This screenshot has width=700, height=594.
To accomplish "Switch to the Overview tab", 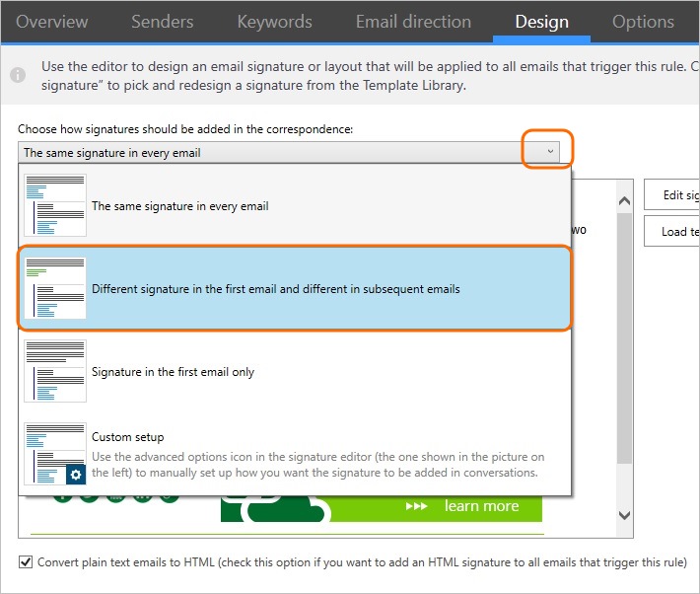I will pos(52,22).
